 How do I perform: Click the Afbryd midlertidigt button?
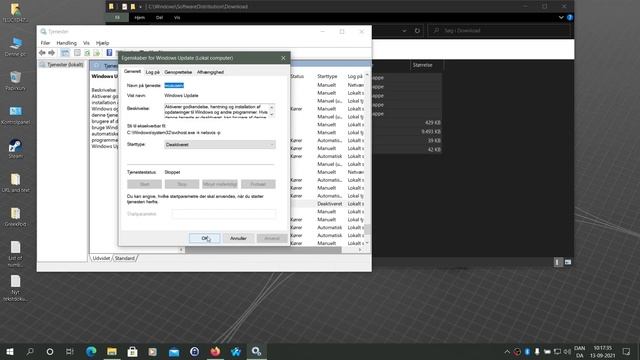click(x=220, y=184)
